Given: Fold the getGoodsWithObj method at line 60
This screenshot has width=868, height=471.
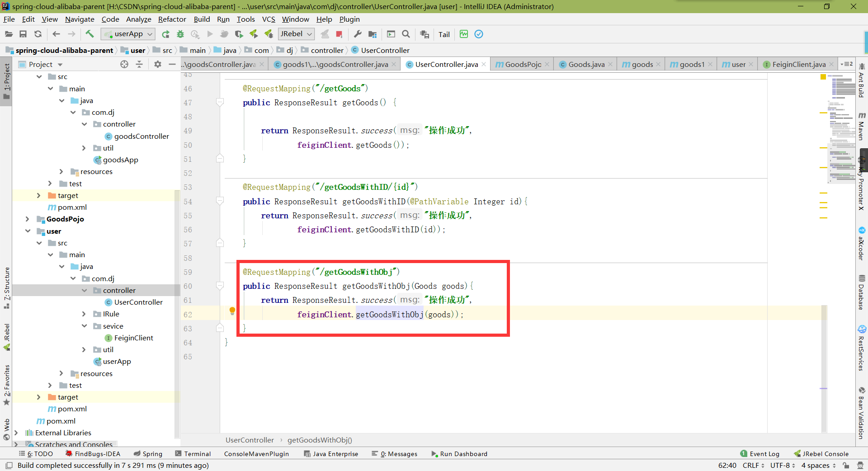Looking at the screenshot, I should coord(220,286).
